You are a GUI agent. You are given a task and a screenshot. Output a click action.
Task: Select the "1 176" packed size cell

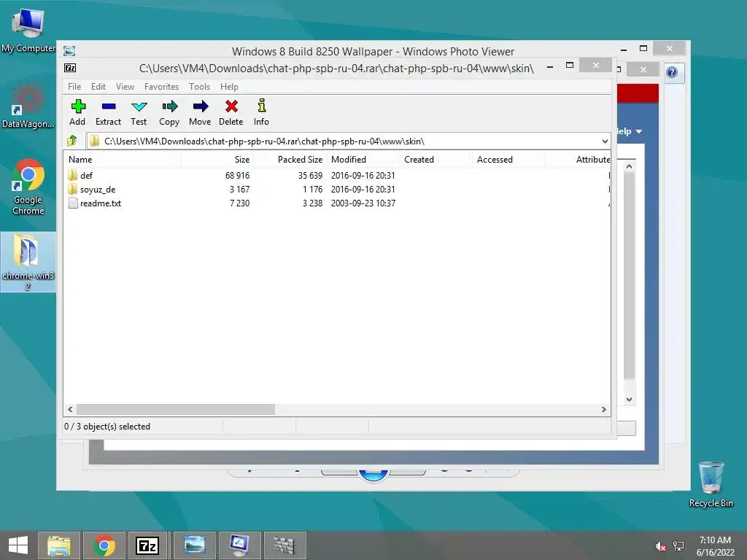click(x=312, y=189)
